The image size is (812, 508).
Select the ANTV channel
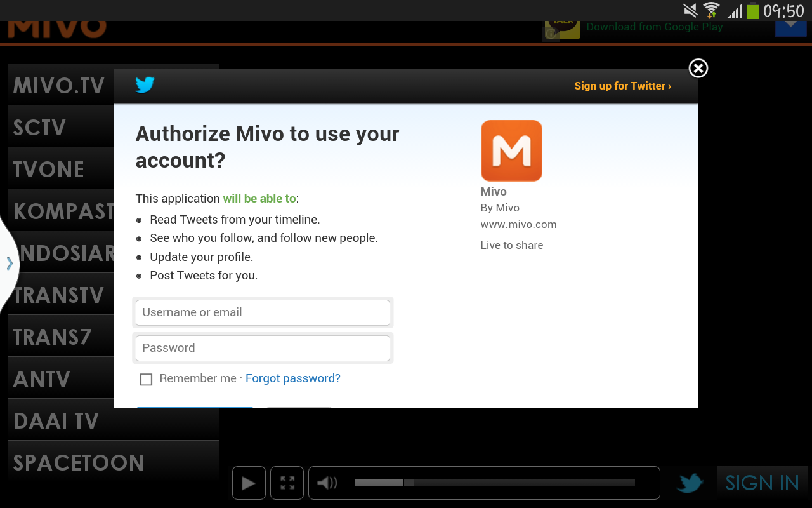pyautogui.click(x=61, y=378)
